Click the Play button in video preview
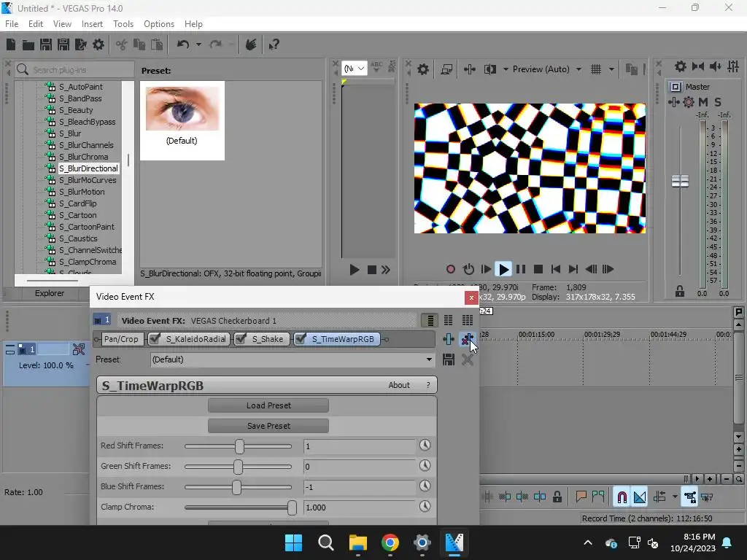This screenshot has width=747, height=560. 503,270
